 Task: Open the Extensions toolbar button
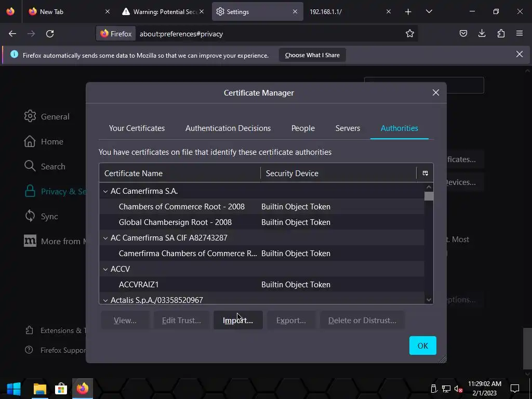[x=501, y=33]
